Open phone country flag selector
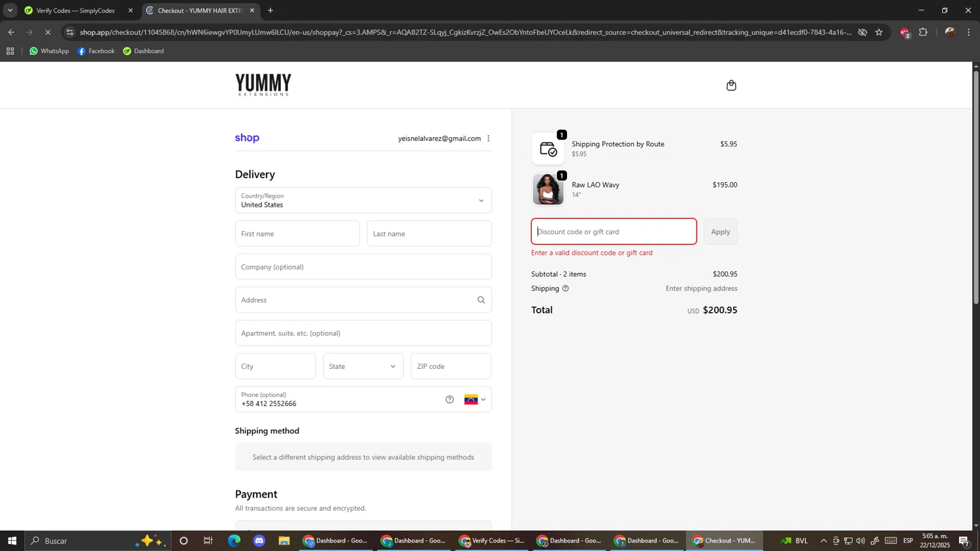This screenshot has height=551, width=980. tap(475, 400)
